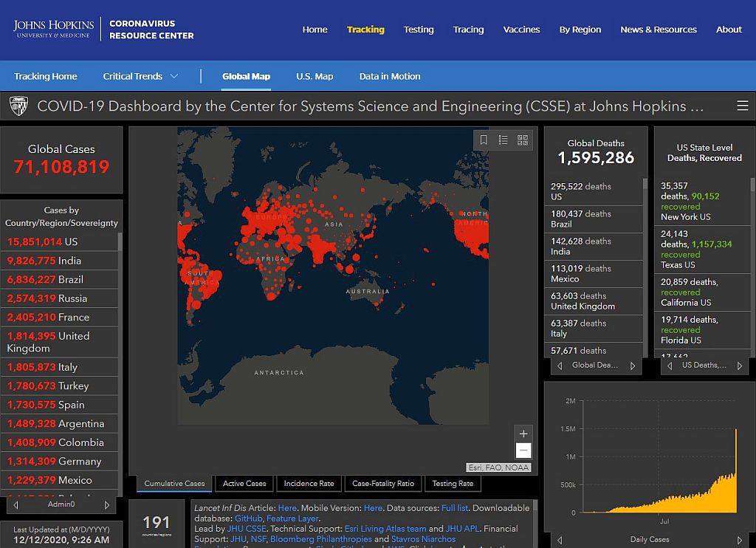Open the GitHub database link
756x548 pixels.
pos(248,518)
